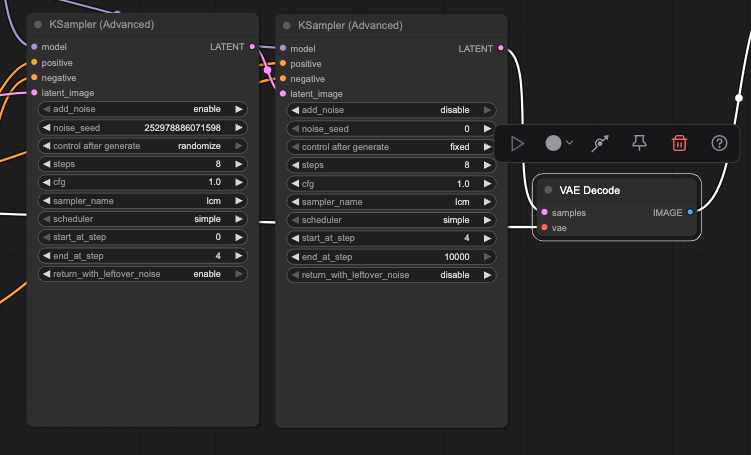Click the LATENT output socket on the left KSampler
The width and height of the screenshot is (751, 455).
click(252, 46)
